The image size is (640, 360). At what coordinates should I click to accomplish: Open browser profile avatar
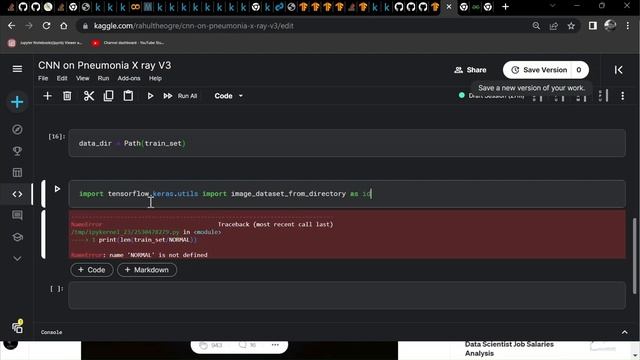610,25
